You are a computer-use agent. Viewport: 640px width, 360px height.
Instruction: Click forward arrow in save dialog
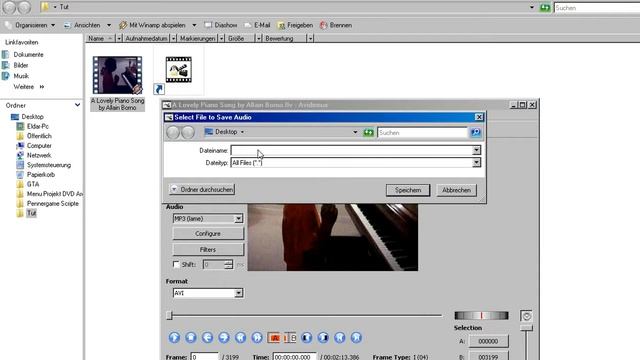[x=188, y=132]
